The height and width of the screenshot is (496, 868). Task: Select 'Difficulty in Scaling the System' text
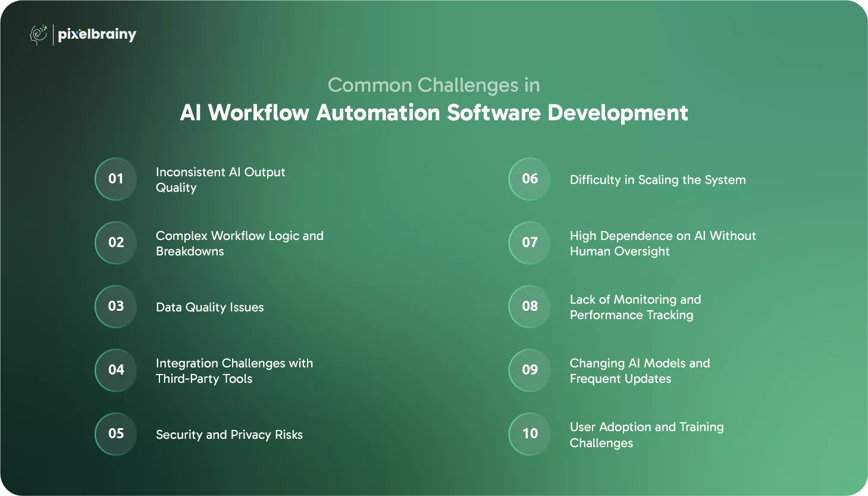(x=657, y=180)
